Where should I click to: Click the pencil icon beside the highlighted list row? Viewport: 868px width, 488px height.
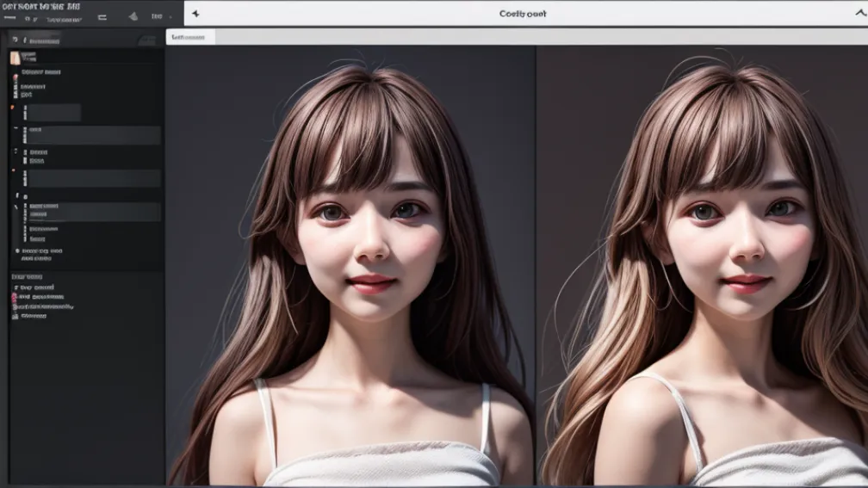tap(16, 207)
